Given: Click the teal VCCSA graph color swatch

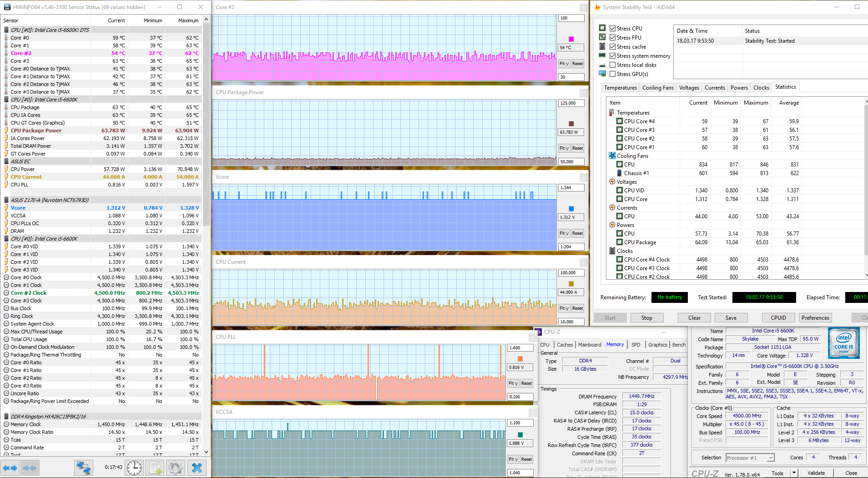Looking at the screenshot, I should point(520,435).
